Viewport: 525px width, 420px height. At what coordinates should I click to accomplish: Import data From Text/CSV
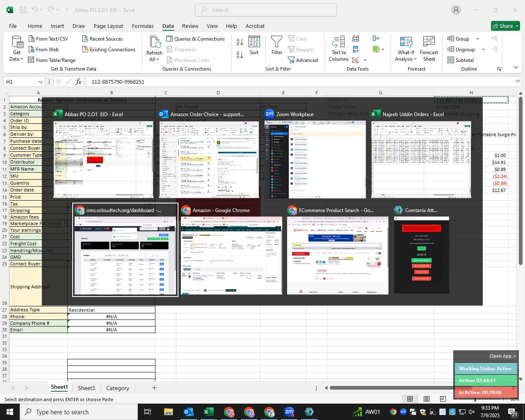click(x=48, y=39)
